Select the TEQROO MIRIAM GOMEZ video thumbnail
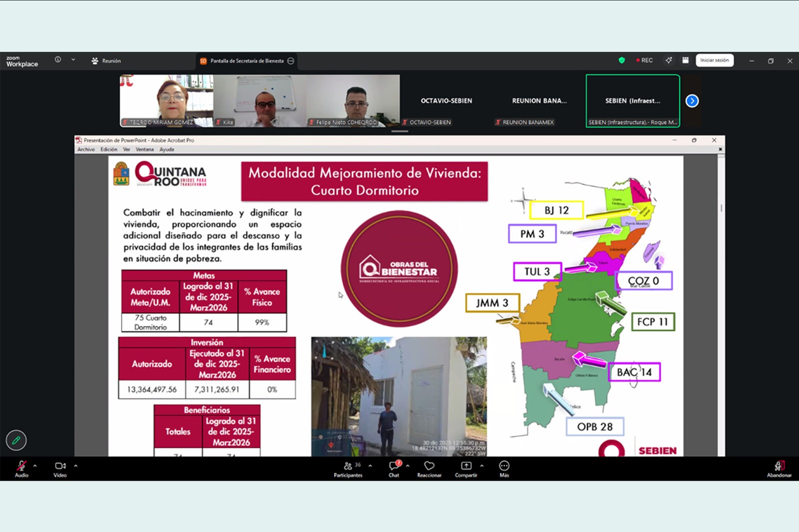Viewport: 799px width, 532px height. (x=166, y=101)
